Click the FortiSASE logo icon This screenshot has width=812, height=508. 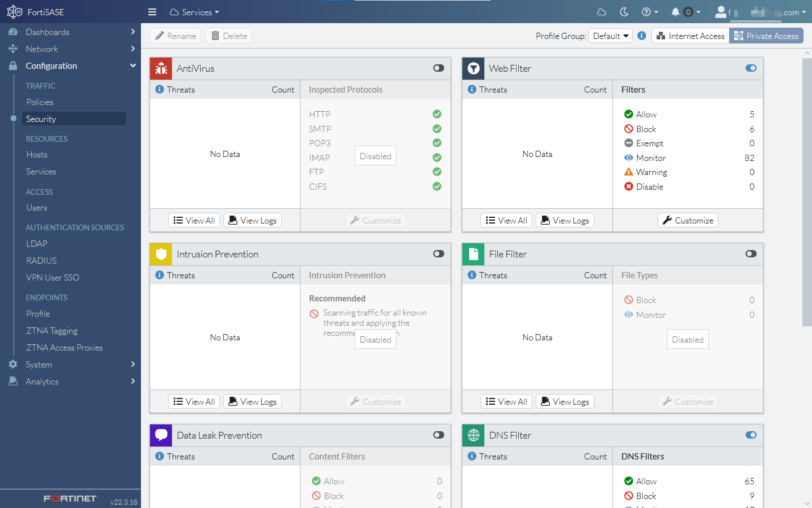[15, 12]
